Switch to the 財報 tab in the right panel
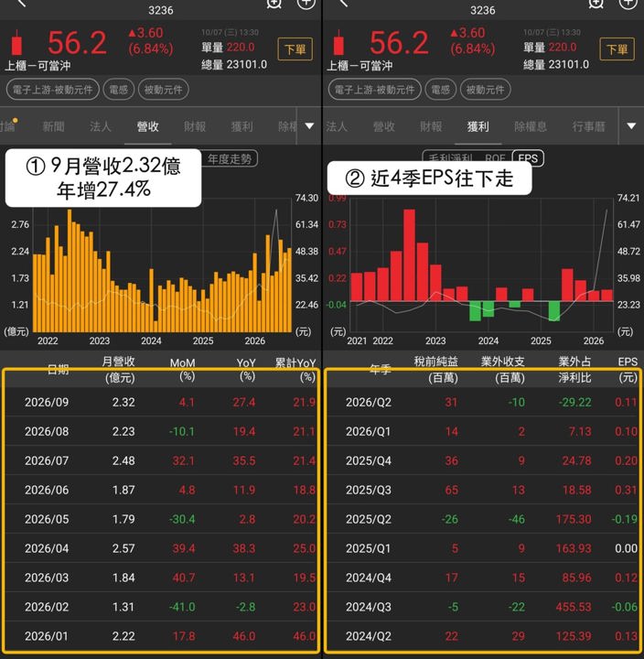Viewport: 644px width, 659px height. pyautogui.click(x=431, y=126)
